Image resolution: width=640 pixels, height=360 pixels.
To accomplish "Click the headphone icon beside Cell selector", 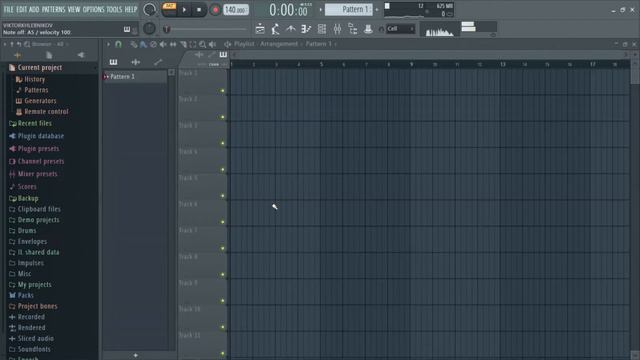I will tap(382, 29).
